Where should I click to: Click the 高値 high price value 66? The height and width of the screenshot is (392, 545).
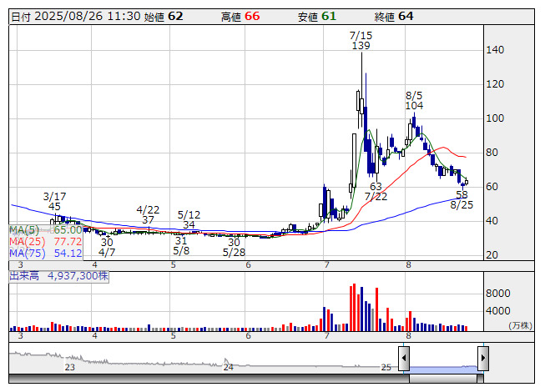(252, 16)
